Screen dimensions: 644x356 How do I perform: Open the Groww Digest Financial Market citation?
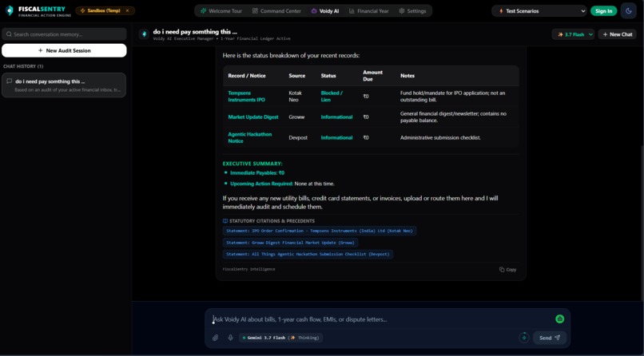click(290, 243)
